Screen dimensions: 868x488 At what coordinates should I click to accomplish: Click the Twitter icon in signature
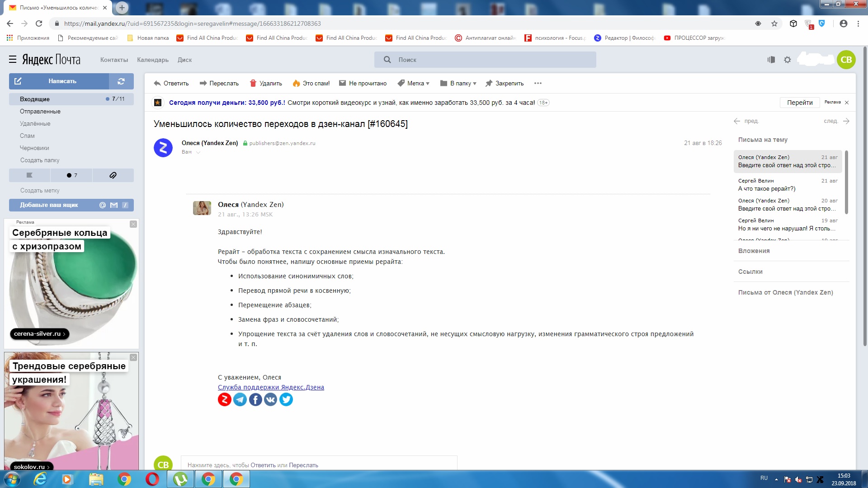(286, 399)
